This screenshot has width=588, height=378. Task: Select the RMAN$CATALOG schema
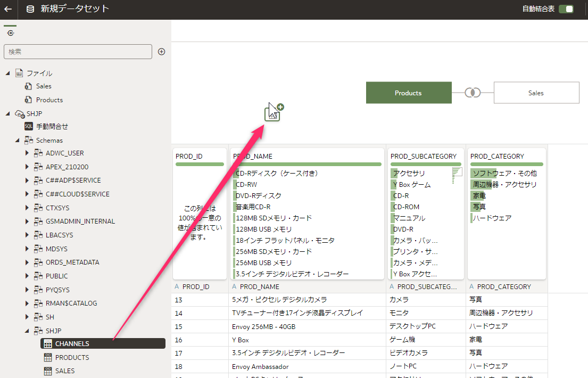pos(71,303)
